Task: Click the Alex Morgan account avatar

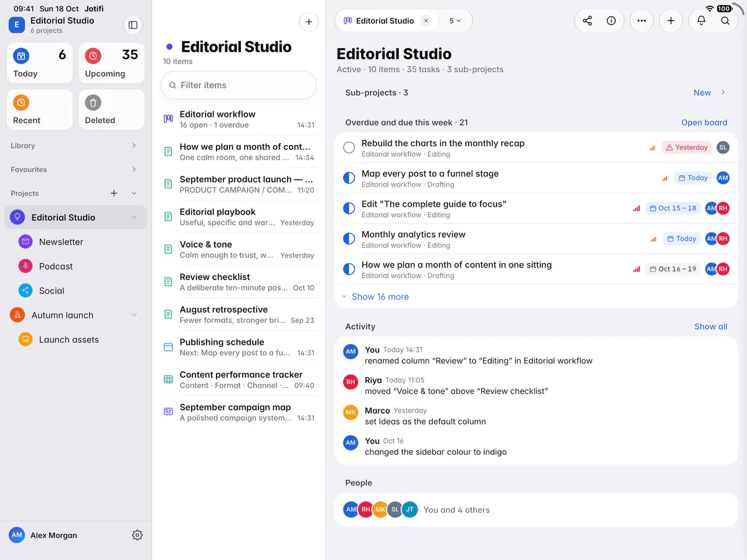Action: pos(17,535)
